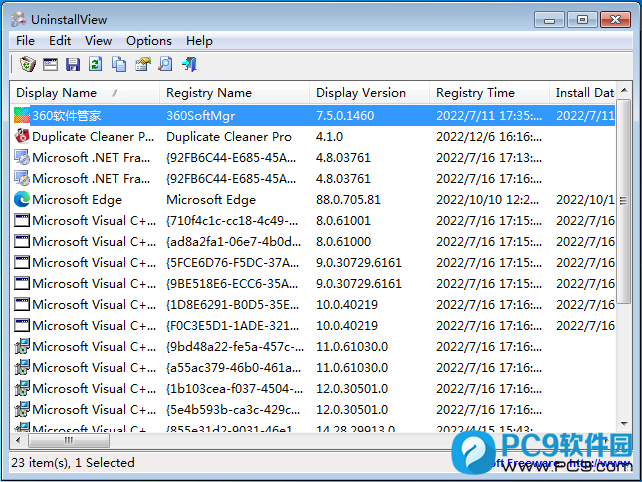The image size is (642, 482).
Task: Click the 360软件管家 display name
Action: [67, 116]
